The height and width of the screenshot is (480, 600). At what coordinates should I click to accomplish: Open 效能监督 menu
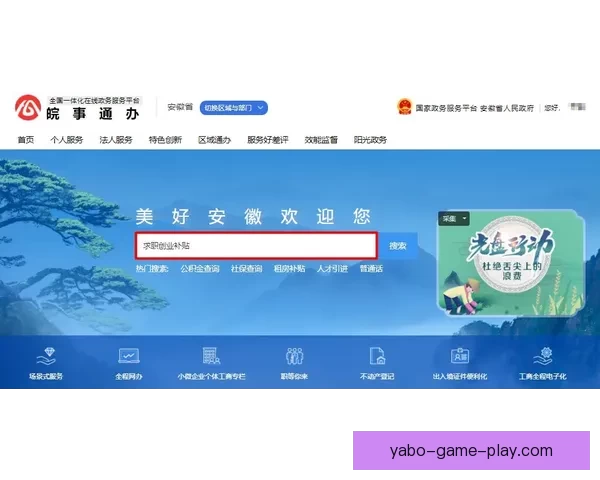[x=321, y=140]
